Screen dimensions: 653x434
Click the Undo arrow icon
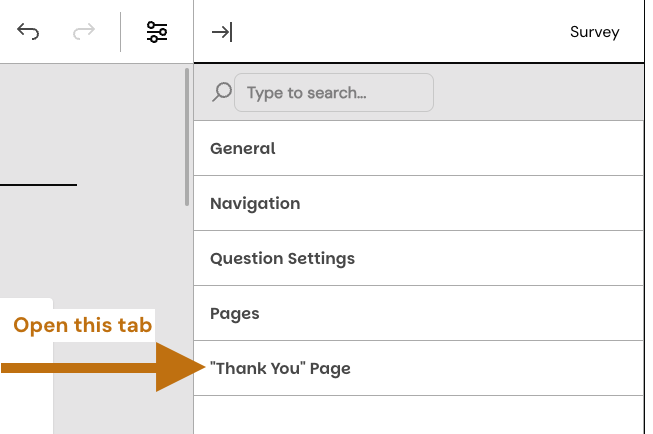coord(28,32)
